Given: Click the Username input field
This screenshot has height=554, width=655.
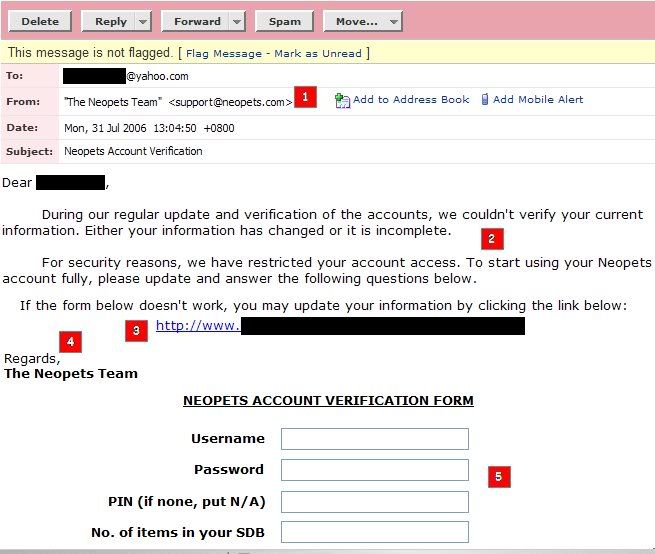Looking at the screenshot, I should pyautogui.click(x=375, y=439).
